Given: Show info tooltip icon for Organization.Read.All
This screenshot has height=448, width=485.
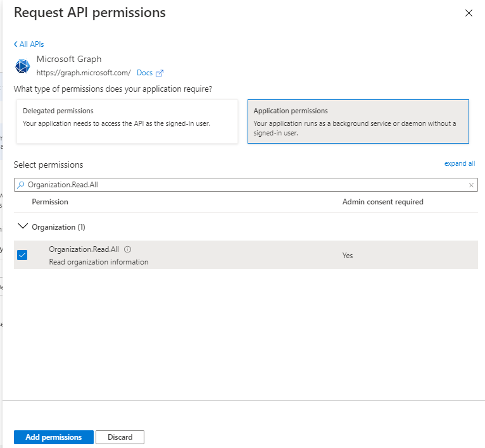Looking at the screenshot, I should (x=127, y=249).
